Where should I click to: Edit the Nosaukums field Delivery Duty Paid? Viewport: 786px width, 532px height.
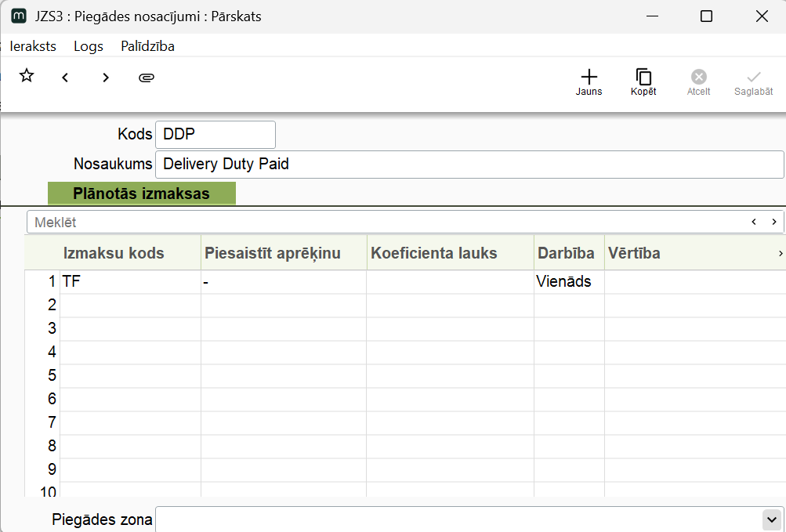tap(469, 165)
